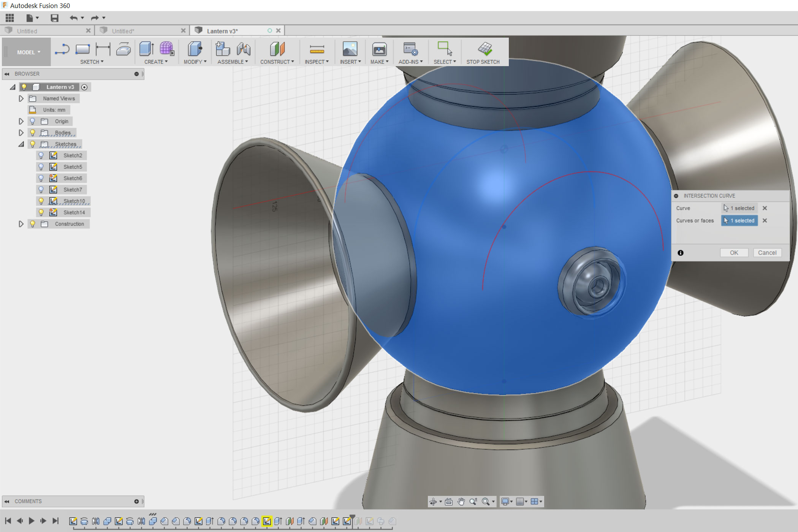
Task: Expand the Origin folder in the browser
Action: coord(21,121)
